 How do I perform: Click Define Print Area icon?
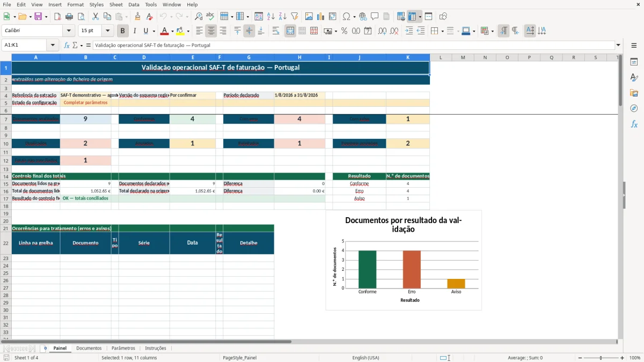(401, 17)
